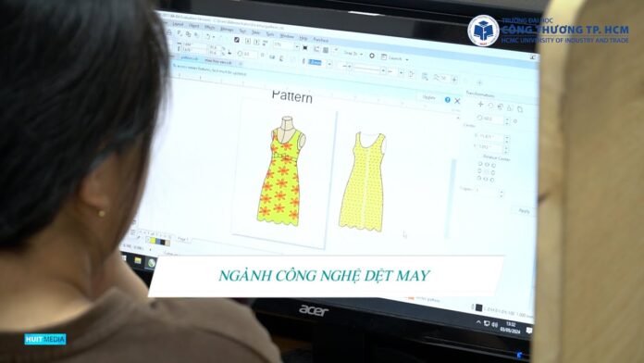Pick the blue swatch in document palette

(157, 242)
